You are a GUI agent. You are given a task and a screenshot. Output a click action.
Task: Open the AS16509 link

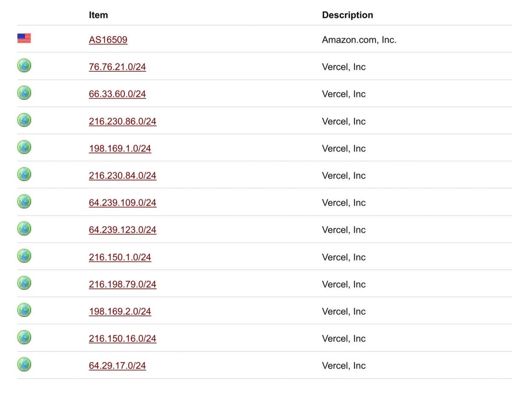click(x=108, y=40)
